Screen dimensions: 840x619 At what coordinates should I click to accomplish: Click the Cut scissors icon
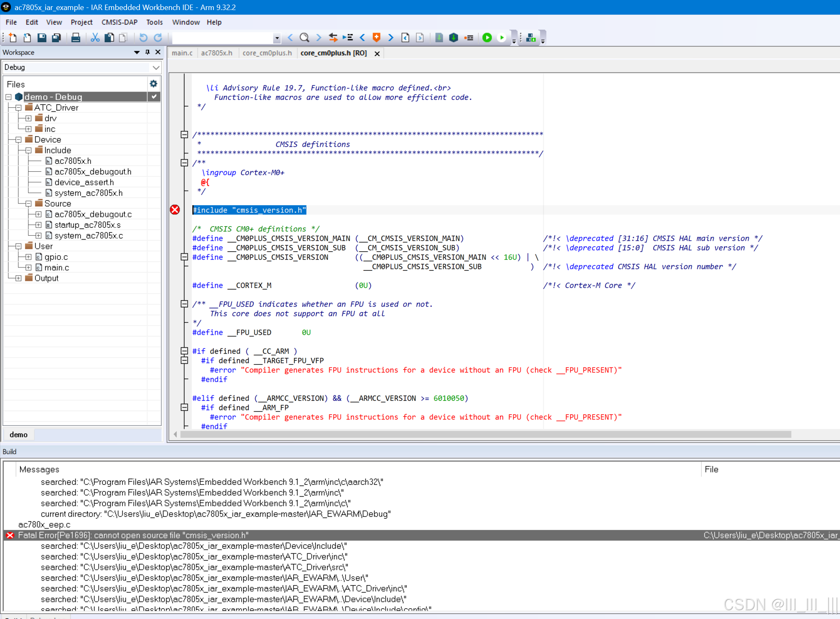coord(95,38)
